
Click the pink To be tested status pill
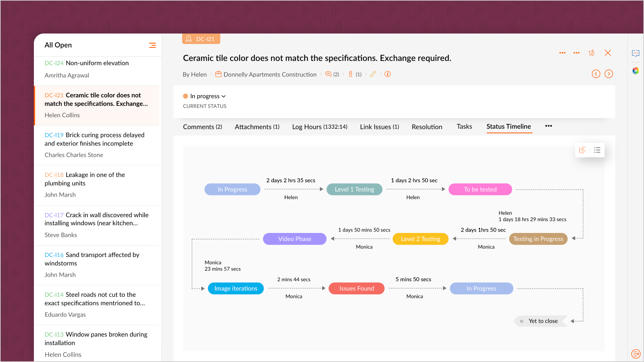click(x=480, y=189)
